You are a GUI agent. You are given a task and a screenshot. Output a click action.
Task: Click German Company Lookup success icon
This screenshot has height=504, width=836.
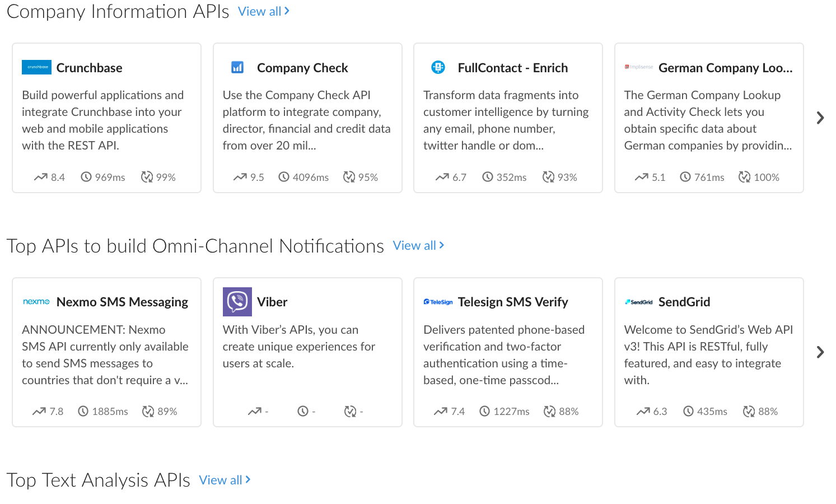coord(744,177)
